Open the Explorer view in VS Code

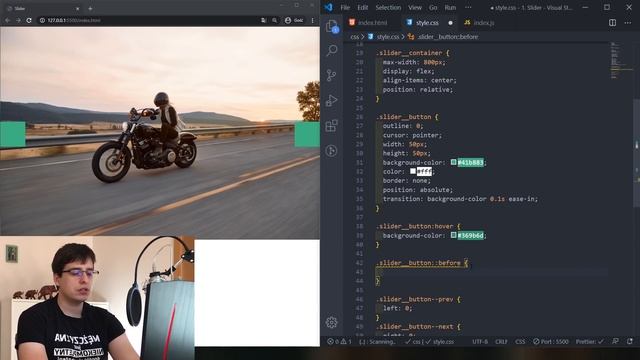point(332,27)
